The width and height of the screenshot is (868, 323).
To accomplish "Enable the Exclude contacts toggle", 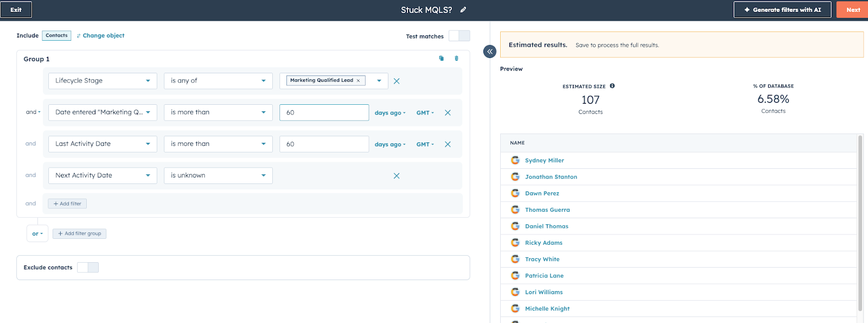I will pos(88,268).
